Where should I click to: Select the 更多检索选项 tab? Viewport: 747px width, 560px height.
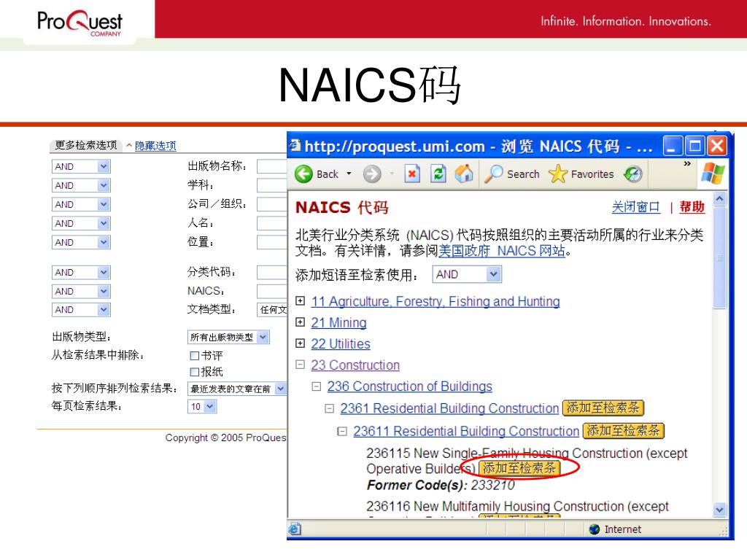(86, 145)
